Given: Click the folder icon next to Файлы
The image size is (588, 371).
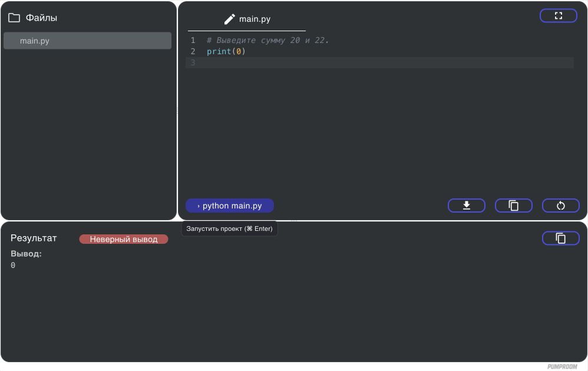Looking at the screenshot, I should (14, 18).
